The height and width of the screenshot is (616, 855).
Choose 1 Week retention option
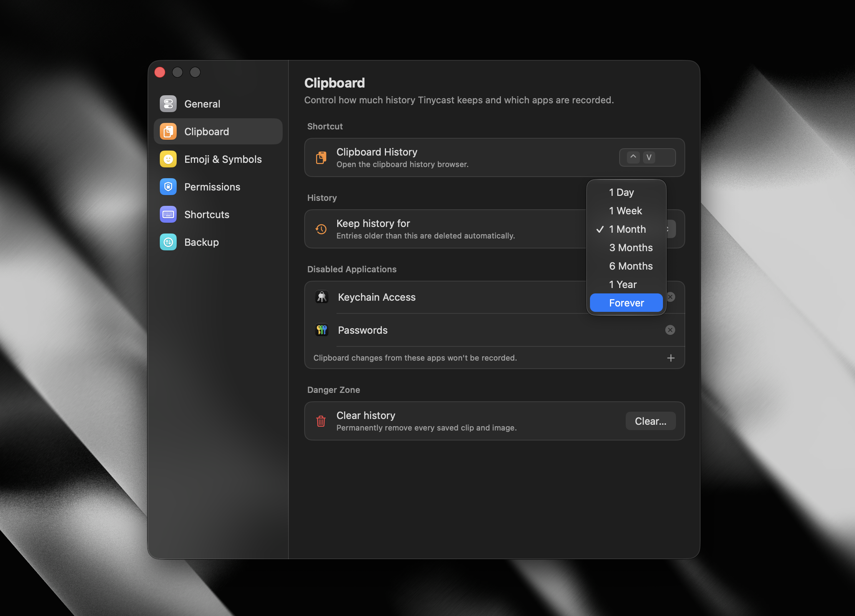tap(626, 210)
